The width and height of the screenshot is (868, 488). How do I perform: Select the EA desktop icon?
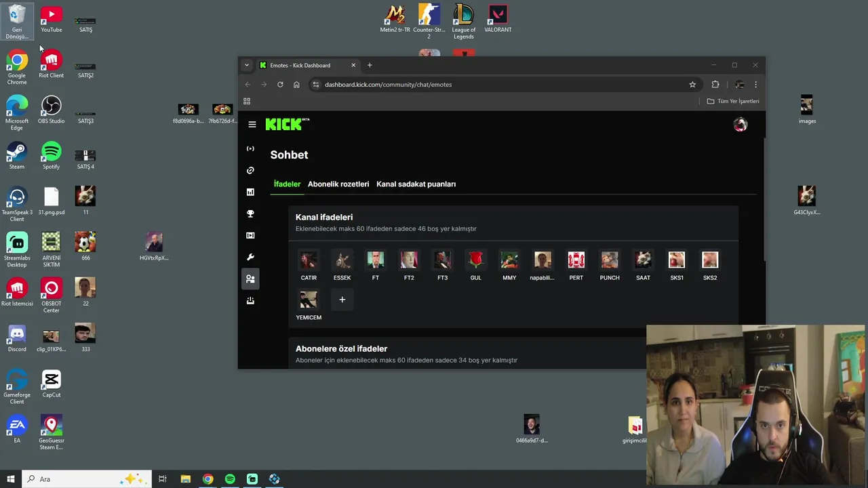tap(17, 429)
